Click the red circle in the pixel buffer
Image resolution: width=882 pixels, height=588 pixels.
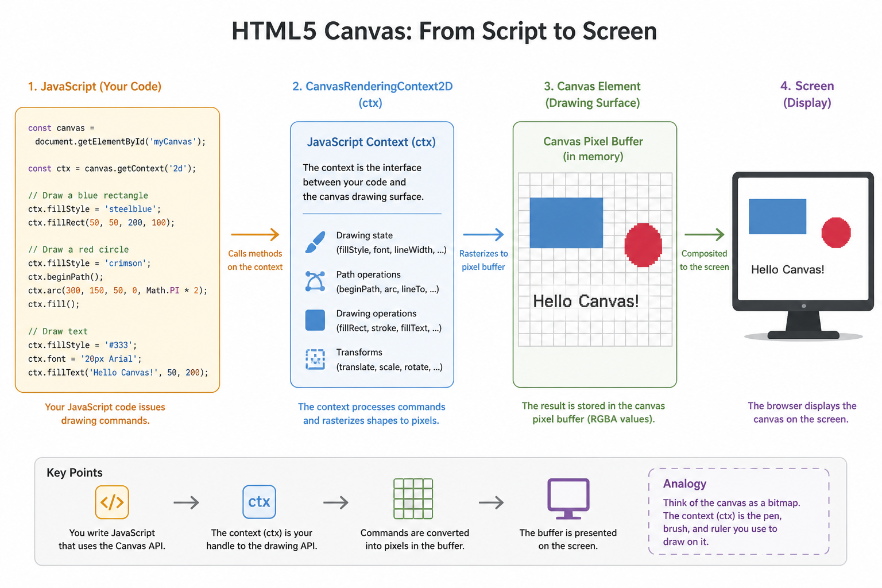(643, 245)
